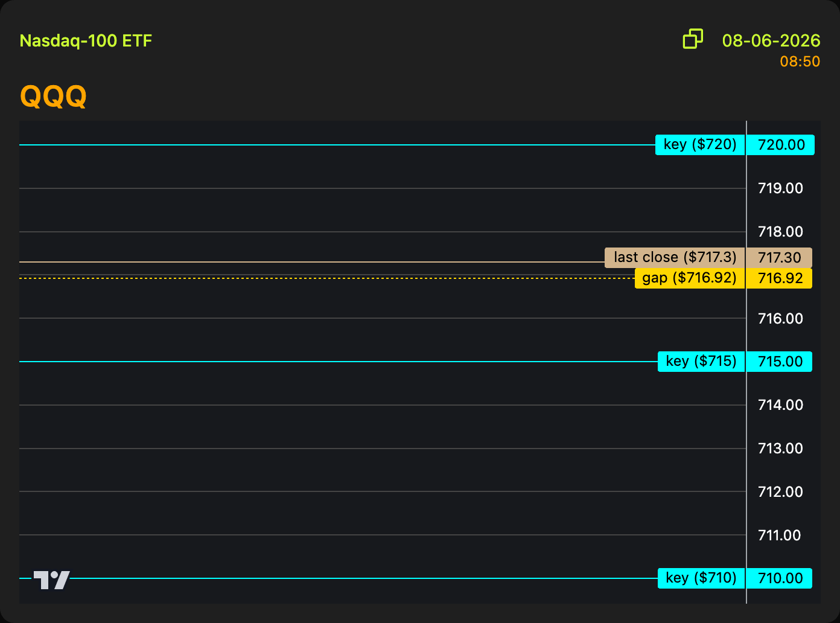
Task: Click the 714.00 price axis value
Action: [x=780, y=405]
